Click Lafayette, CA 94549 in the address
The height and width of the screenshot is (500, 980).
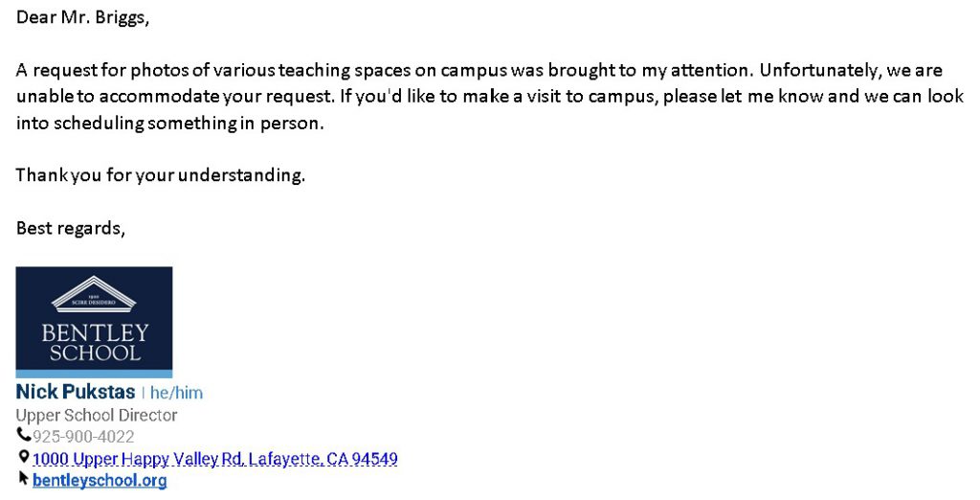coord(323,459)
